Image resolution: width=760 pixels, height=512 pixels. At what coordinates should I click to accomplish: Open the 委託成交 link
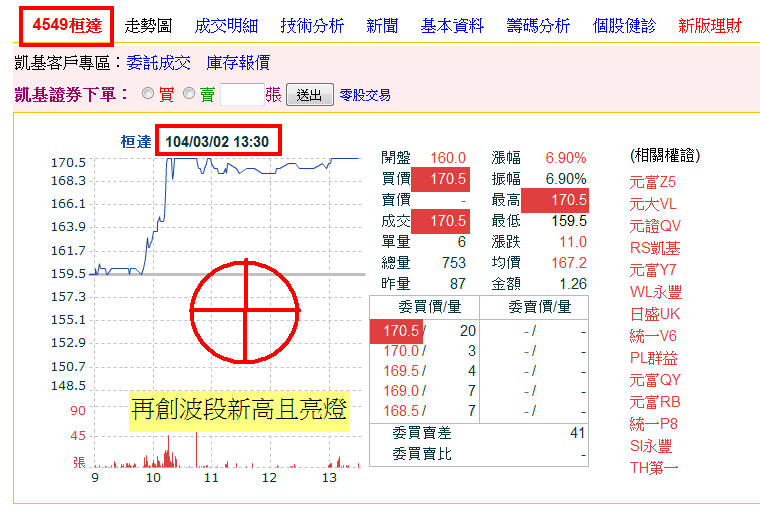[x=158, y=63]
